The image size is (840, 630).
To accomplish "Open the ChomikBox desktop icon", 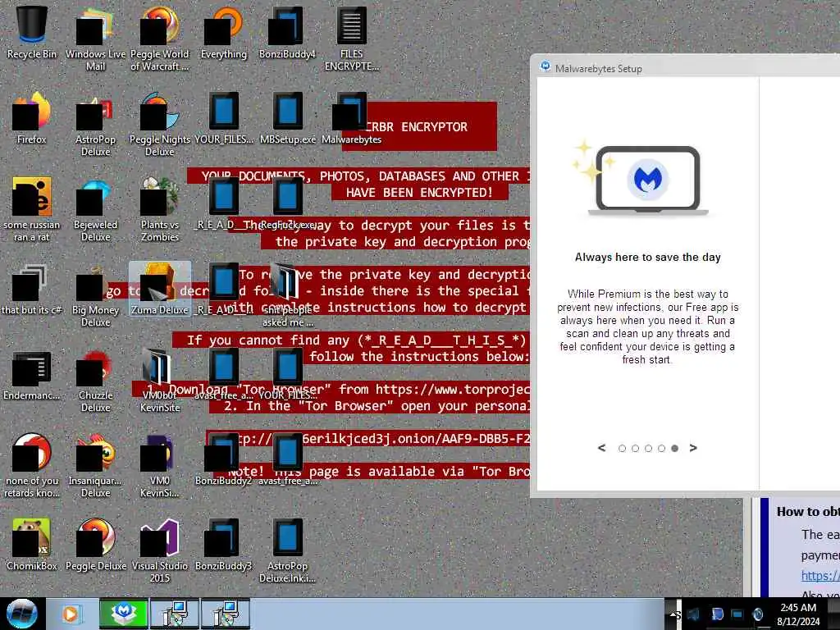I will (x=32, y=545).
